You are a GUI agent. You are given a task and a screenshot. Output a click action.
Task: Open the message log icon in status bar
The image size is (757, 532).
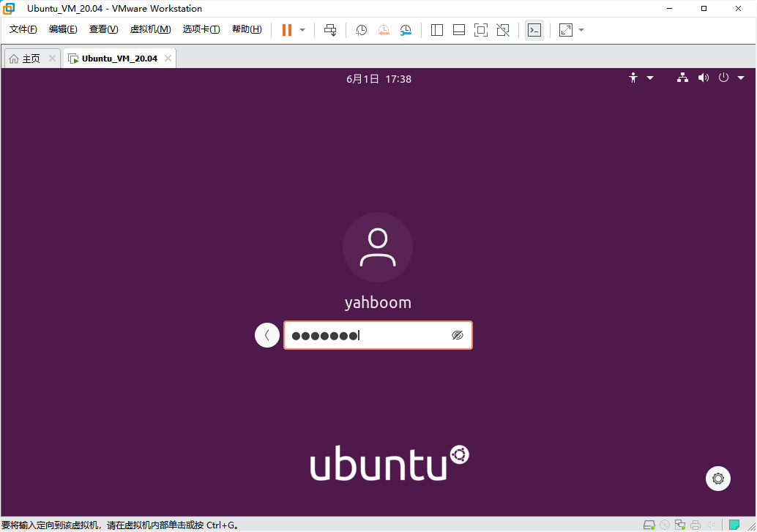pos(734,525)
